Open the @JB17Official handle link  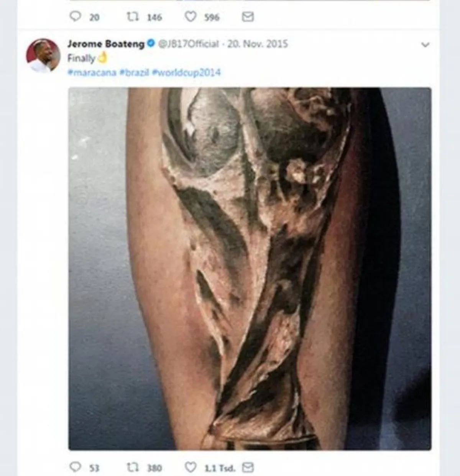(188, 44)
